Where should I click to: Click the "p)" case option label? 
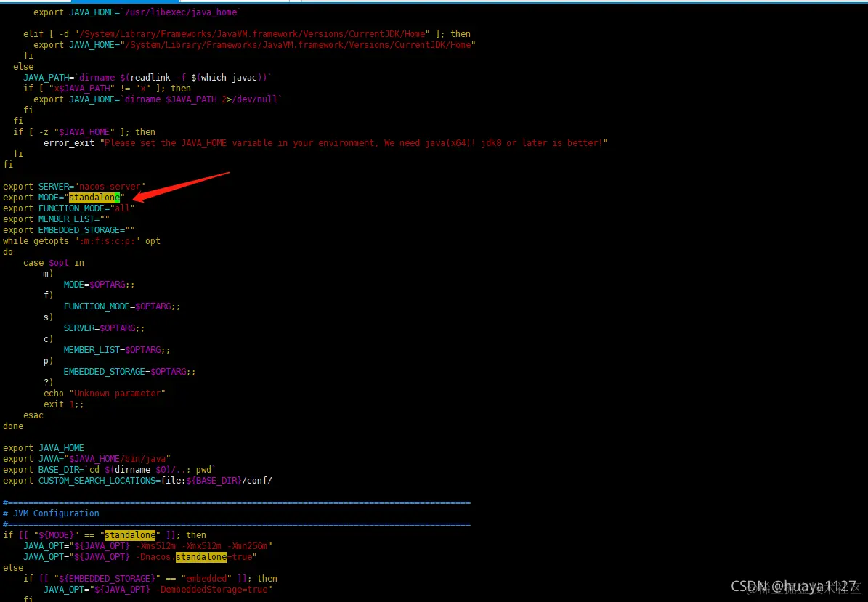49,361
